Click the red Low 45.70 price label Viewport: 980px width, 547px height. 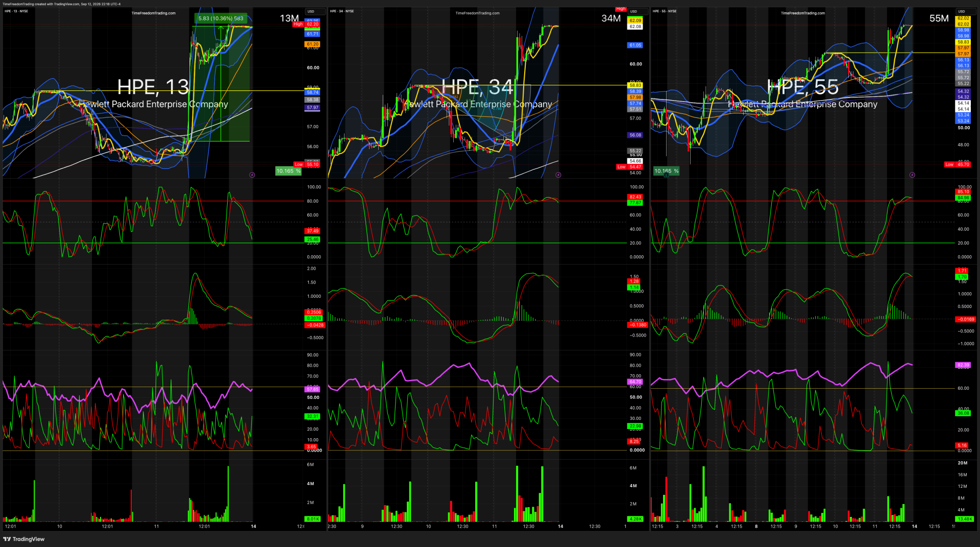click(957, 164)
